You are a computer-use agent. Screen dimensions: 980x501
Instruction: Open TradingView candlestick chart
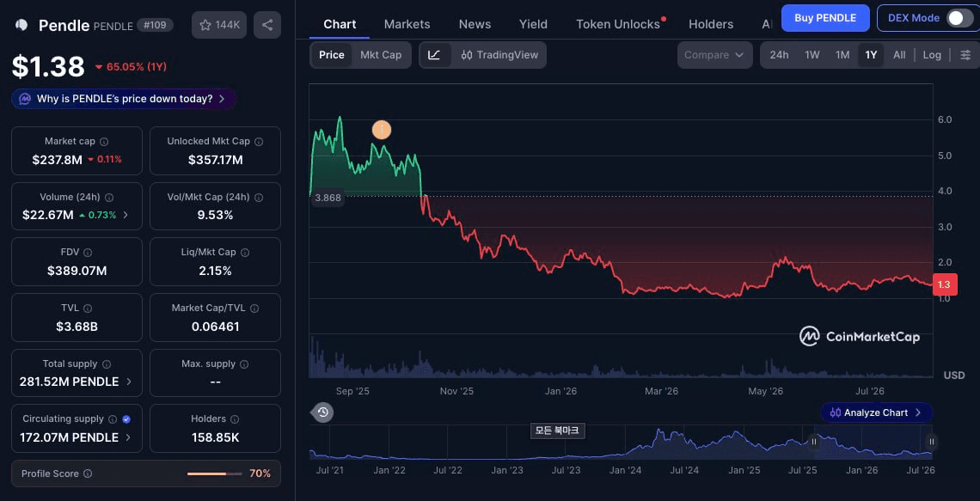coord(499,55)
